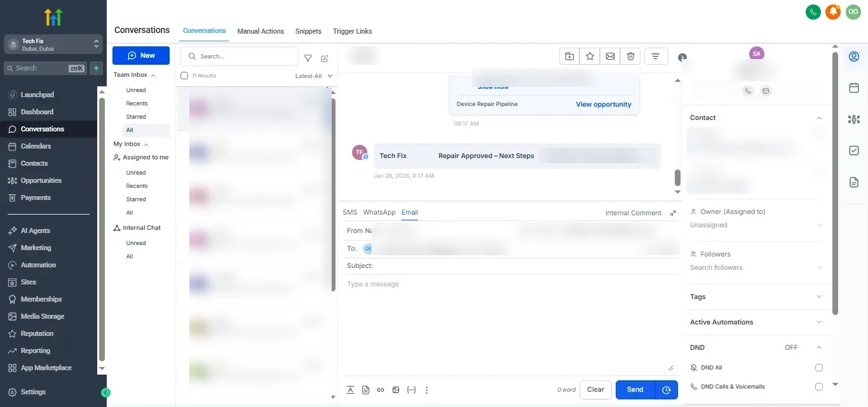868x407 pixels.
Task: Expand the Active Automations section
Action: [x=819, y=322]
